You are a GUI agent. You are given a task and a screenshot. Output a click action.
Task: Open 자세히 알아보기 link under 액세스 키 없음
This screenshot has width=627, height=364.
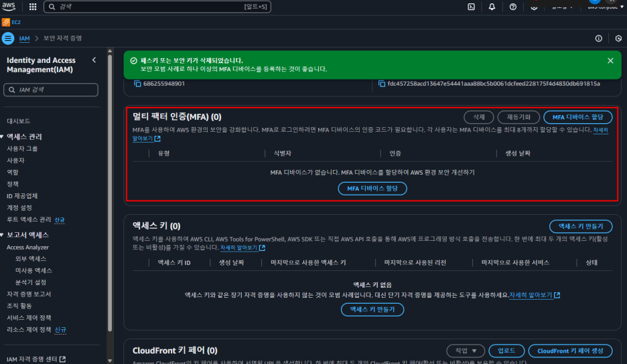pos(535,295)
